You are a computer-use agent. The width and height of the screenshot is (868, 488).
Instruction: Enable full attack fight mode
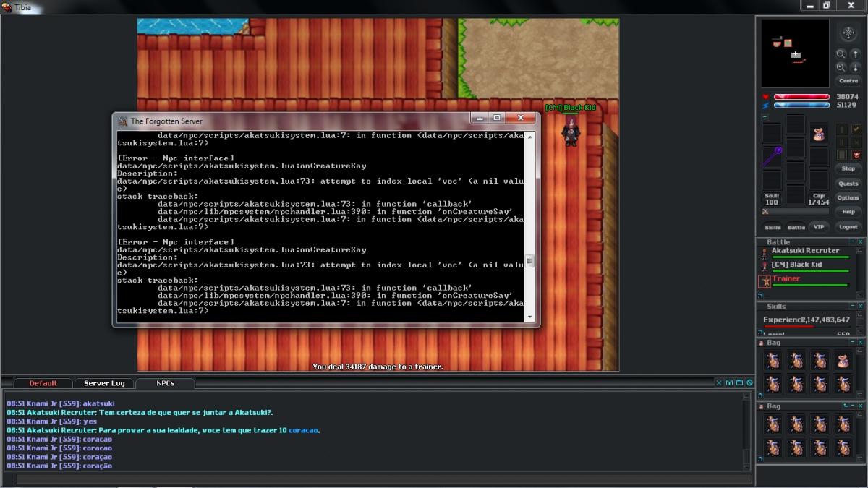click(x=841, y=129)
